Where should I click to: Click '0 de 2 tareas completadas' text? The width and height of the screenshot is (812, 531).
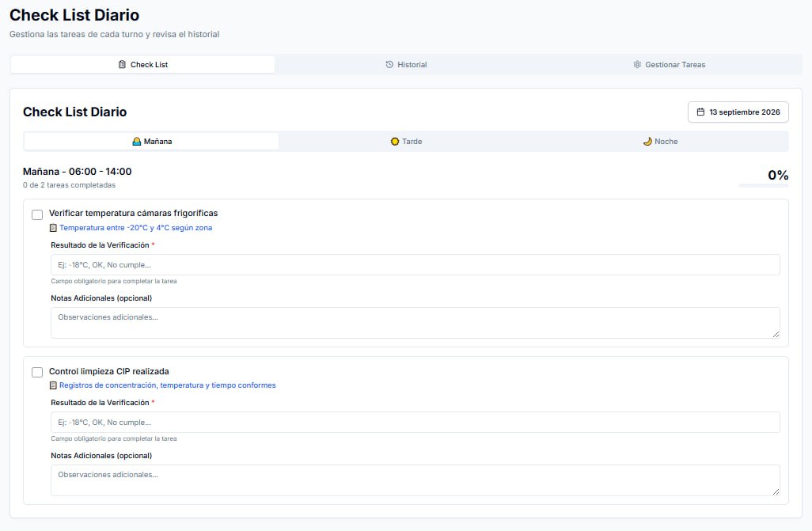69,185
